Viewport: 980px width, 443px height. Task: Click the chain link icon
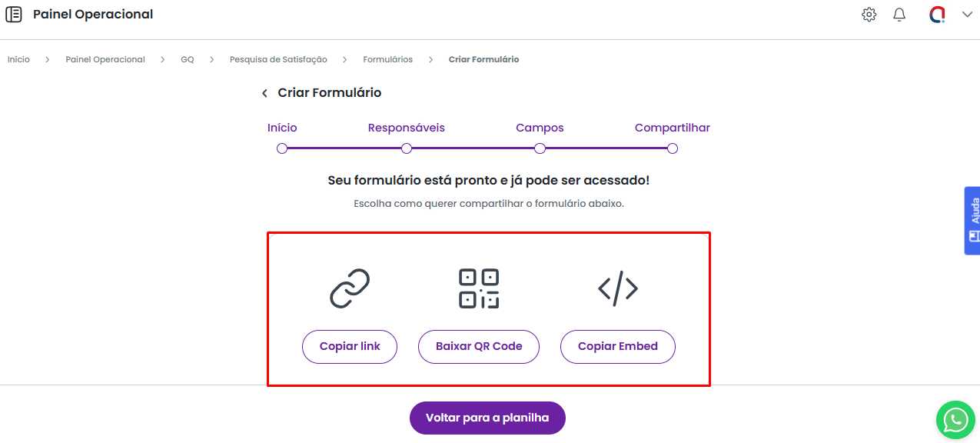pyautogui.click(x=350, y=288)
